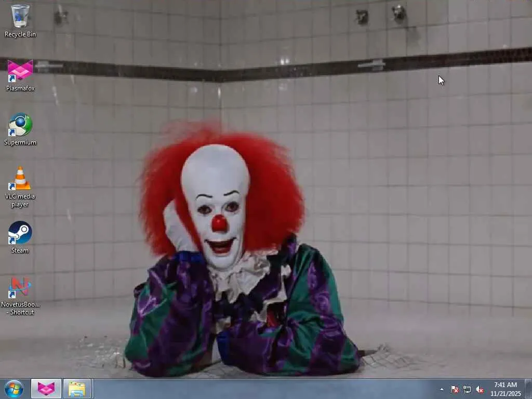Open the clock showing 7:41 AM
Image resolution: width=532 pixels, height=399 pixels.
tap(506, 389)
